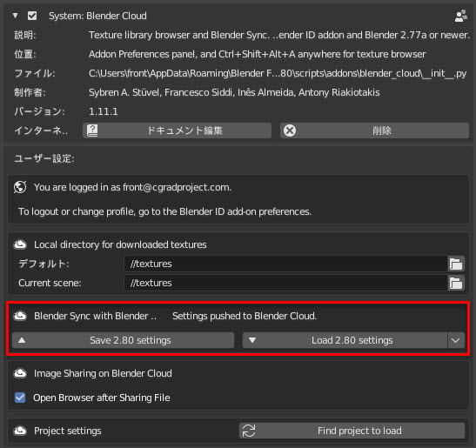Click the globe icon beside logged-in message
This screenshot has width=476, height=448.
(20, 187)
